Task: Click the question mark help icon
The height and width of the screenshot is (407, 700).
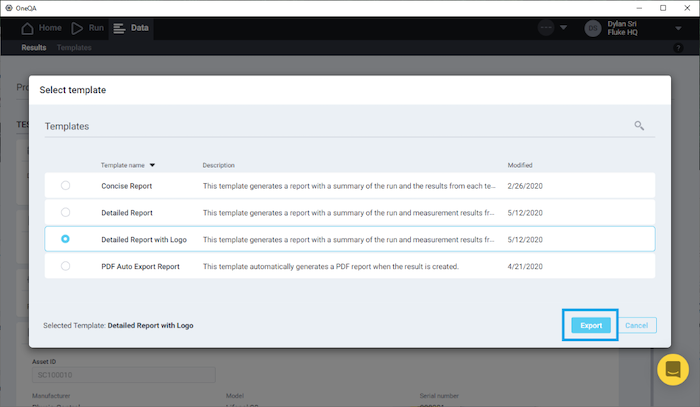Action: click(678, 48)
